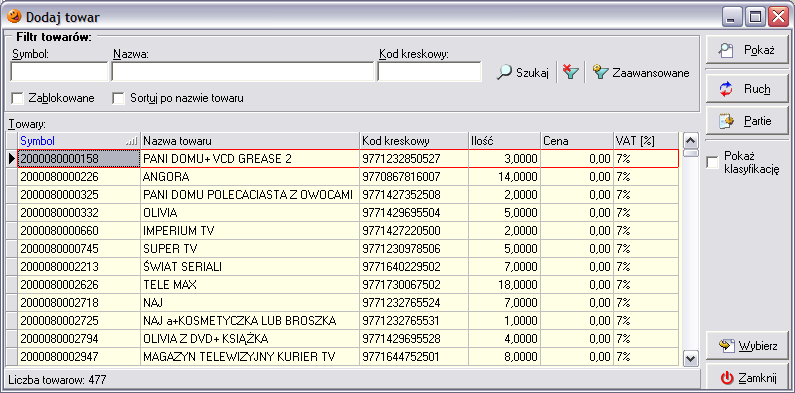Screen dimensions: 795x393
Task: Toggle the Pokaż klasyfikację checkbox
Action: point(712,163)
